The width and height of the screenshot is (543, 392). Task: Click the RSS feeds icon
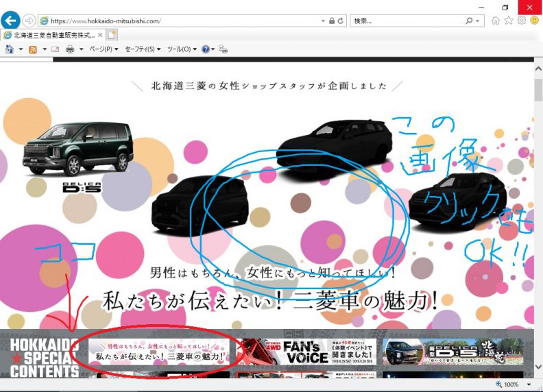pos(33,49)
